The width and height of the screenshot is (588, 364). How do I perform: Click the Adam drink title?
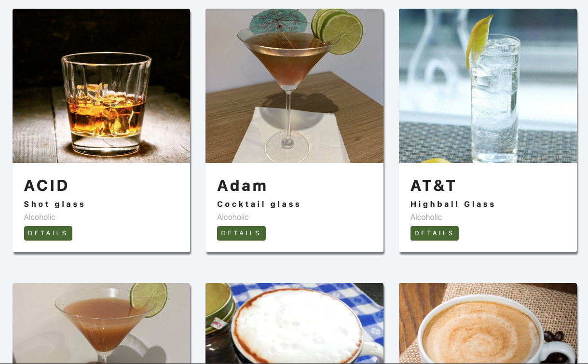242,186
